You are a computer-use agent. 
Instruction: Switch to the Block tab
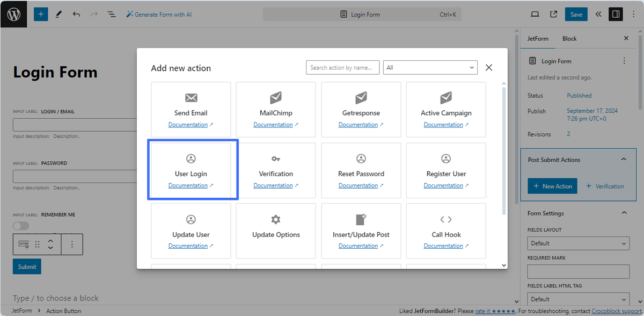point(569,38)
